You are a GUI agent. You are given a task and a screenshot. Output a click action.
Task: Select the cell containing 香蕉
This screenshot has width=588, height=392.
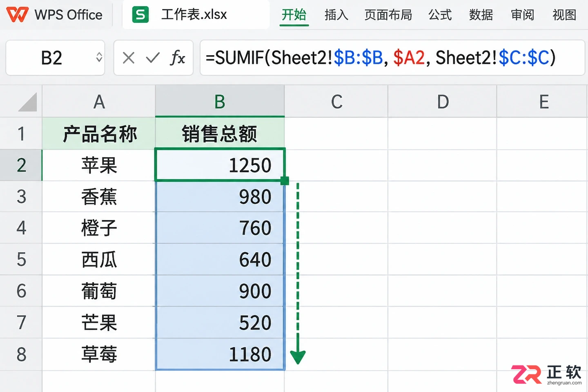(x=99, y=196)
